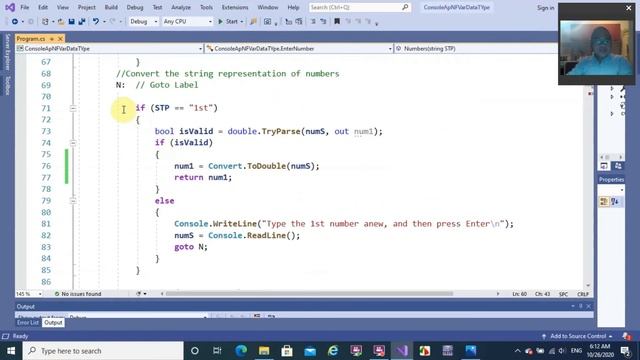Open the Test menu
The height and width of the screenshot is (360, 640).
point(157,7)
